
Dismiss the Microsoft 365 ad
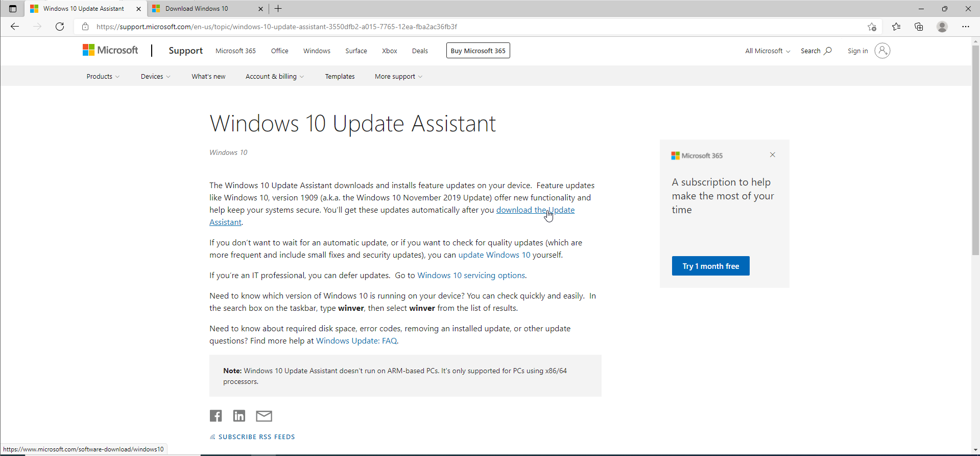coord(773,155)
